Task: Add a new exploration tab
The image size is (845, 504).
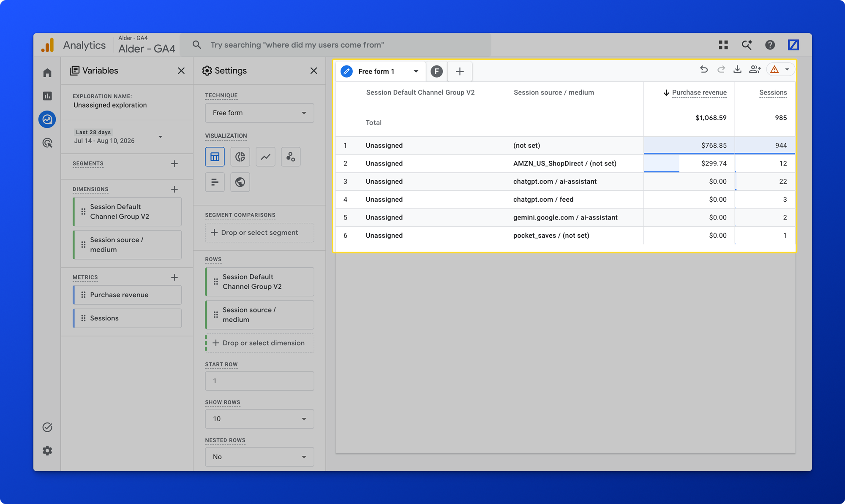Action: coord(460,71)
